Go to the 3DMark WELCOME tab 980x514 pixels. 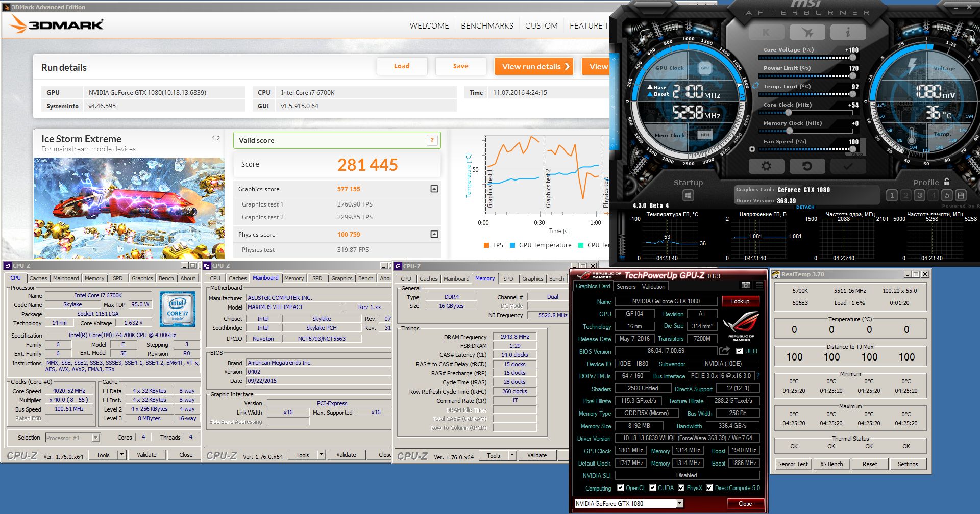tap(429, 25)
